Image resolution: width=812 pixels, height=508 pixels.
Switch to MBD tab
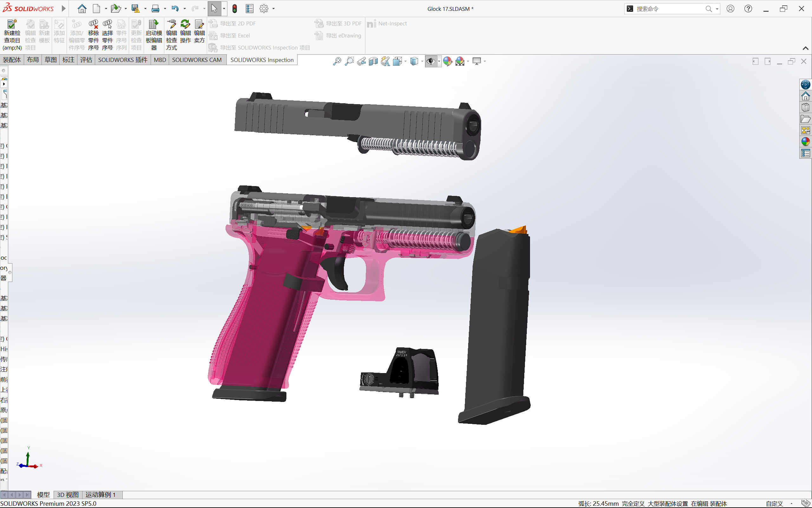click(160, 60)
